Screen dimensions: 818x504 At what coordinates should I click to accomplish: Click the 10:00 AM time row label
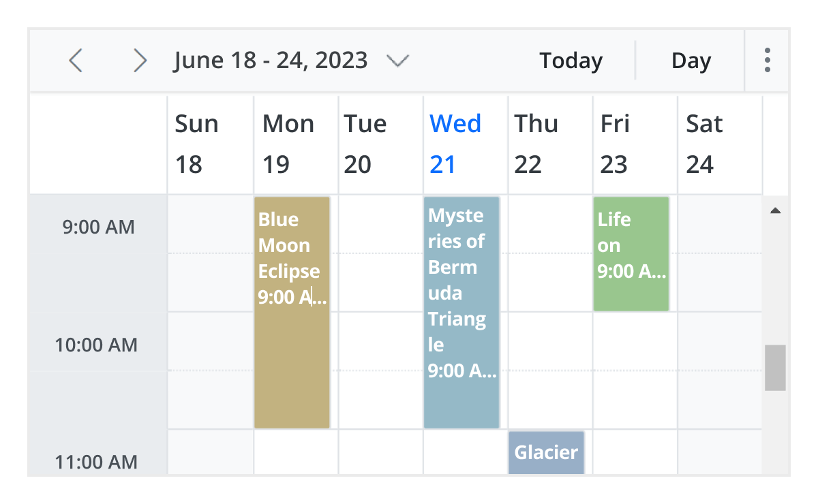click(x=97, y=345)
